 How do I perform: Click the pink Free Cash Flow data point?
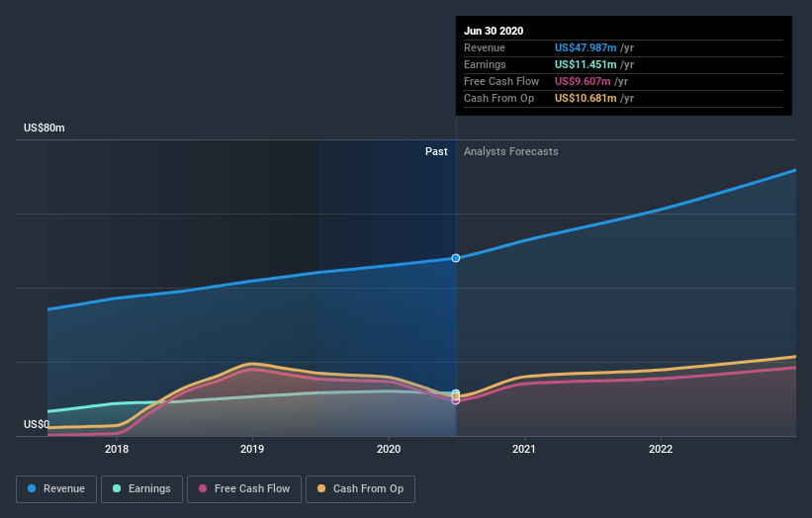click(x=456, y=401)
